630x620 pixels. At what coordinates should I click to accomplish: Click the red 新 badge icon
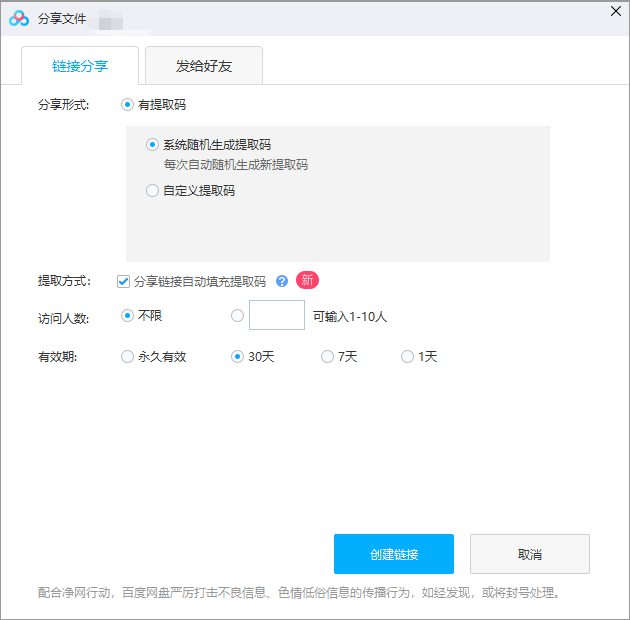point(307,280)
